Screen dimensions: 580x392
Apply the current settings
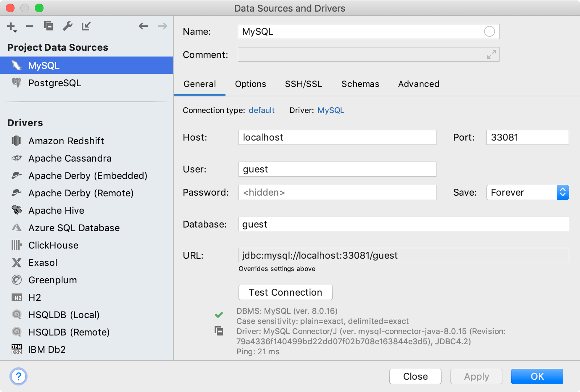476,376
